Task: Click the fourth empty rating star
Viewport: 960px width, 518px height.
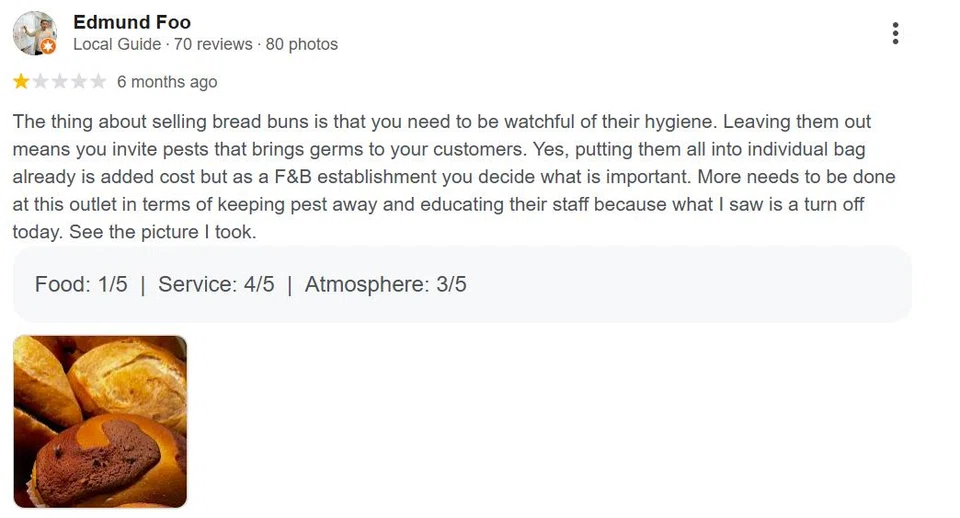Action: [78, 81]
